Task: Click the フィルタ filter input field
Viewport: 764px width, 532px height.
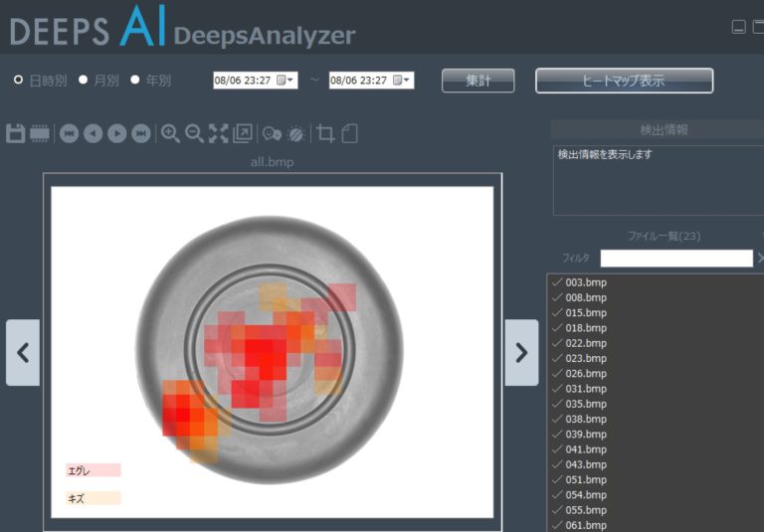Action: tap(676, 259)
